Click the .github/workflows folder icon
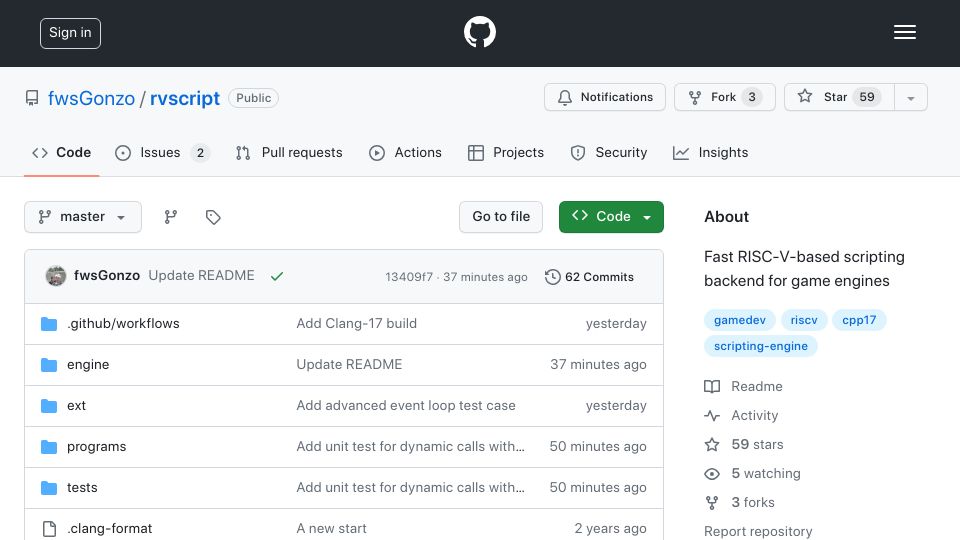Screen dimensions: 960x540 (x=49, y=324)
